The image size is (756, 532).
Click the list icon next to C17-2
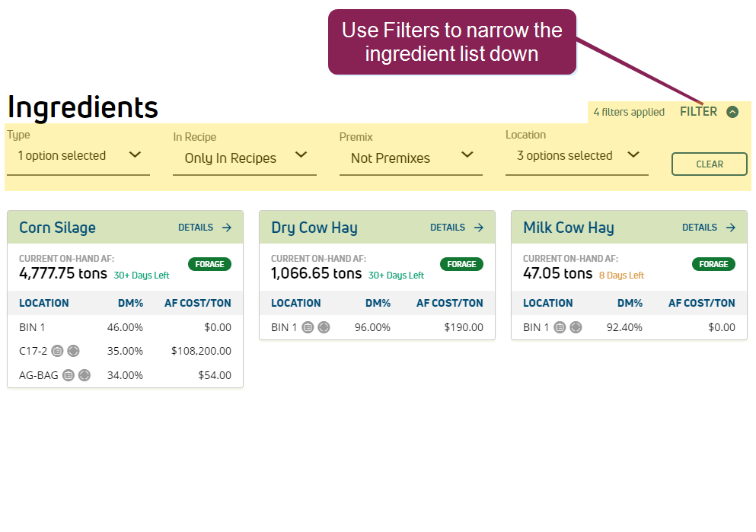[57, 351]
